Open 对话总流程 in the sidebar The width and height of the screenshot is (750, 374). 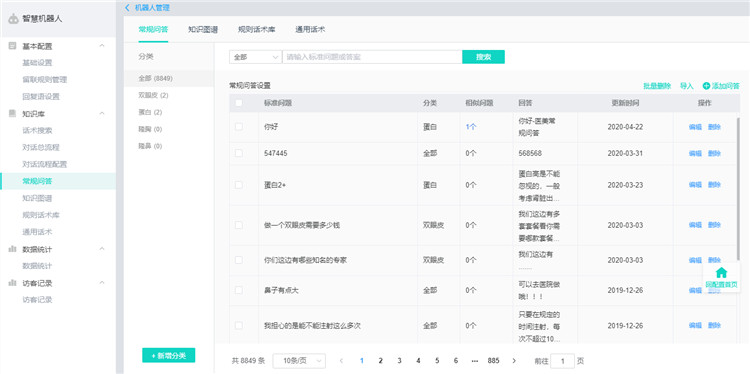click(x=41, y=147)
